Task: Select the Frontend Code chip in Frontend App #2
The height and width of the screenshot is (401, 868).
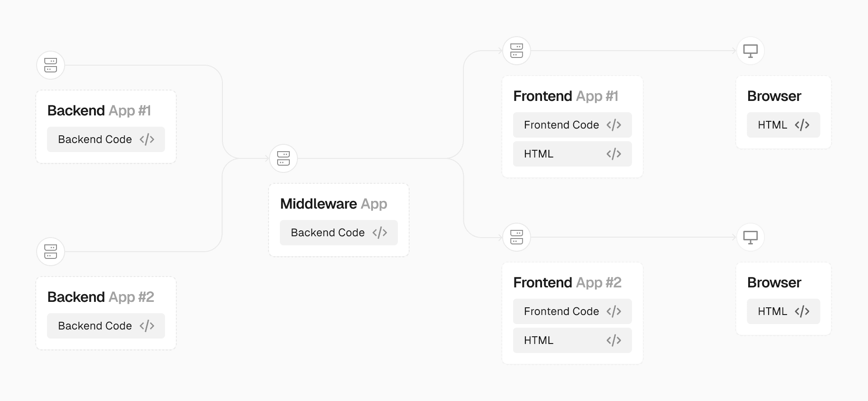Action: [572, 311]
